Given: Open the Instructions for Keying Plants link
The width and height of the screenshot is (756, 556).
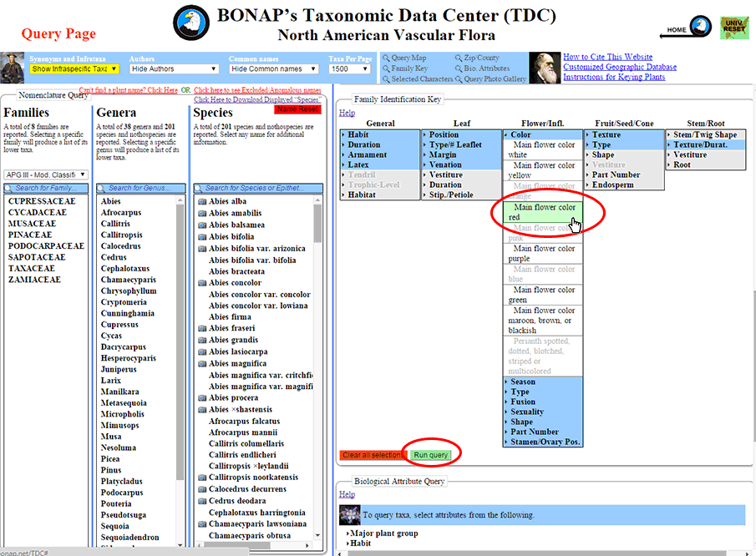Looking at the screenshot, I should tap(614, 77).
